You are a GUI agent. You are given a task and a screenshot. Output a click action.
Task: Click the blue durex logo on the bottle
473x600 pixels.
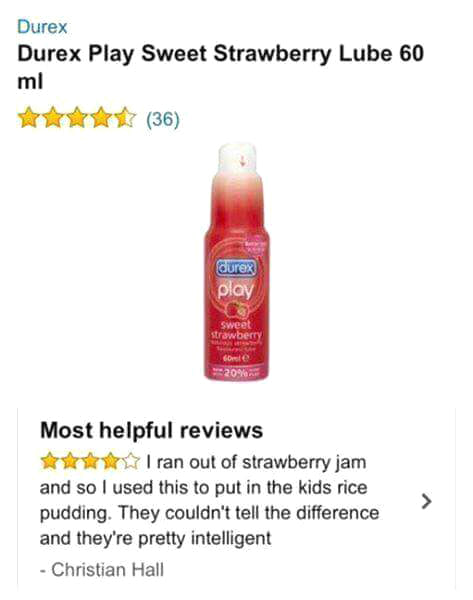click(236, 268)
